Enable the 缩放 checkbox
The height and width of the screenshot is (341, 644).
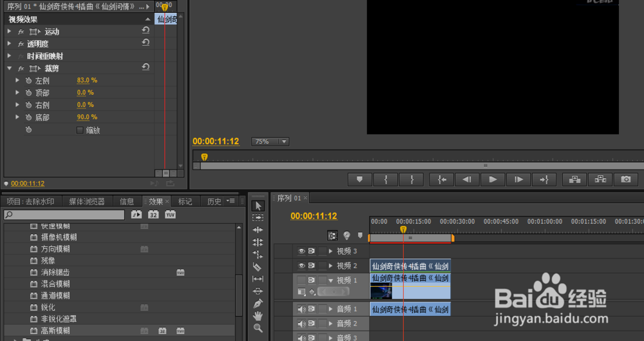[x=80, y=130]
